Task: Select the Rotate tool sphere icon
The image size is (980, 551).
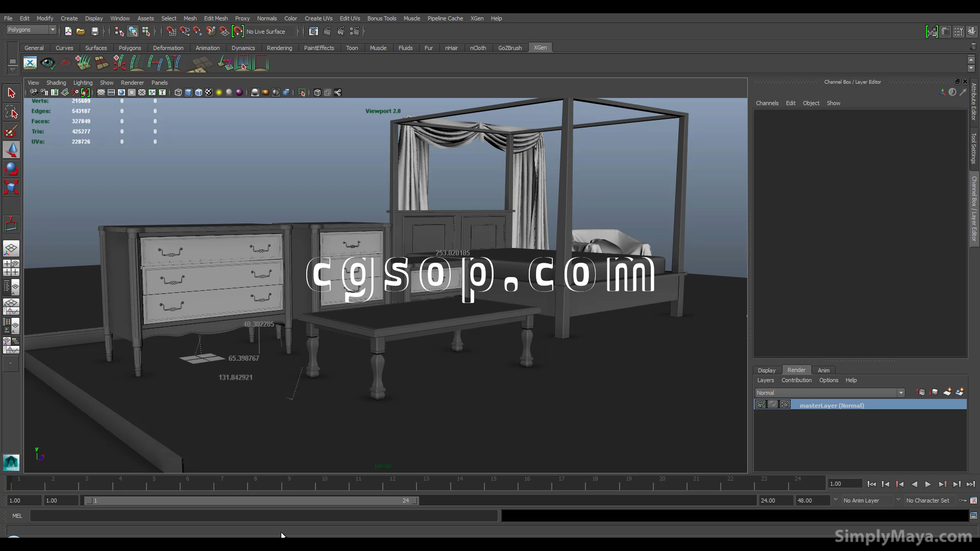Action: click(x=11, y=169)
